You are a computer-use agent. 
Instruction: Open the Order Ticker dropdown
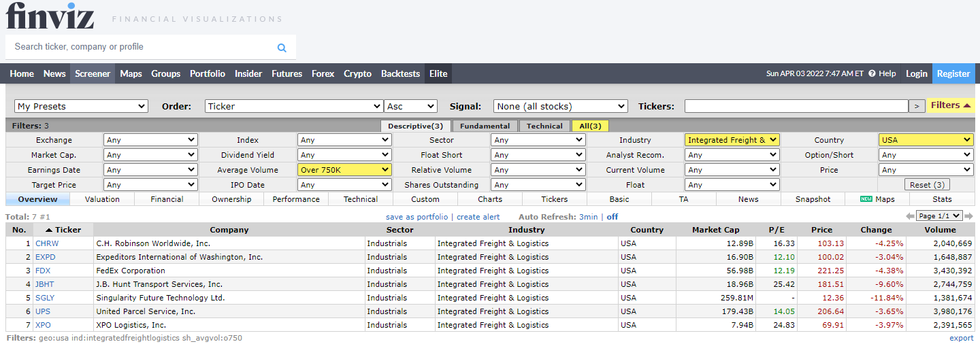pos(294,106)
